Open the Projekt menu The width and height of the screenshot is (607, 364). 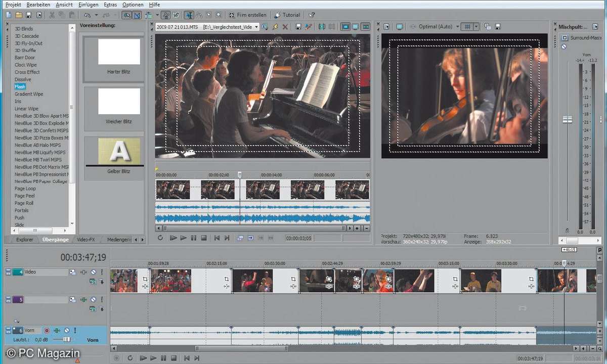pyautogui.click(x=13, y=4)
